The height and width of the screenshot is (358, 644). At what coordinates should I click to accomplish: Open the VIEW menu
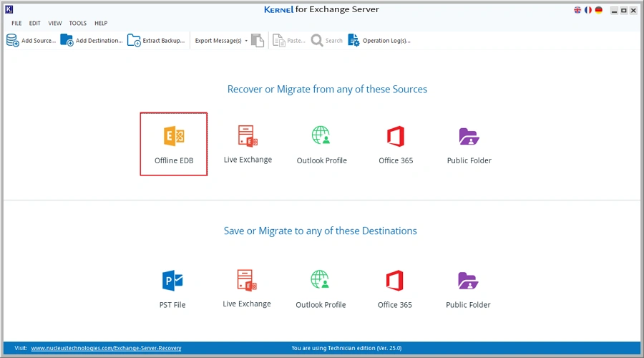point(54,23)
